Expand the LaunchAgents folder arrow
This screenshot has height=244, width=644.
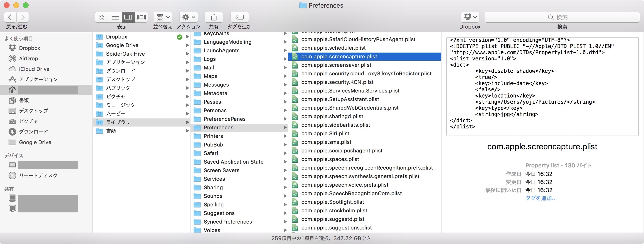click(x=285, y=50)
